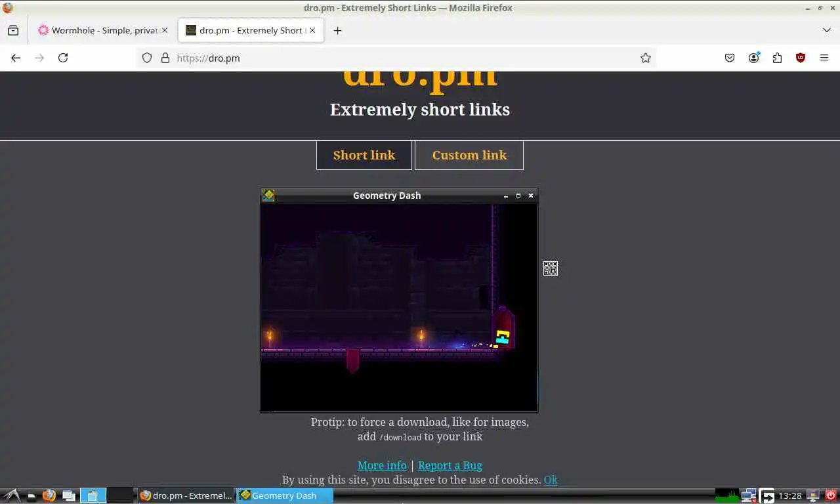The height and width of the screenshot is (504, 840).
Task: Close the dro.pm tab
Action: [312, 30]
